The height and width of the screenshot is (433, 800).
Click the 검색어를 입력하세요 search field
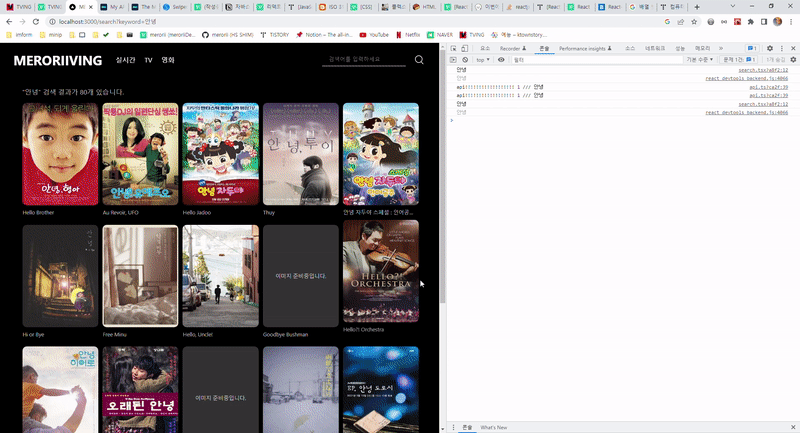(364, 59)
